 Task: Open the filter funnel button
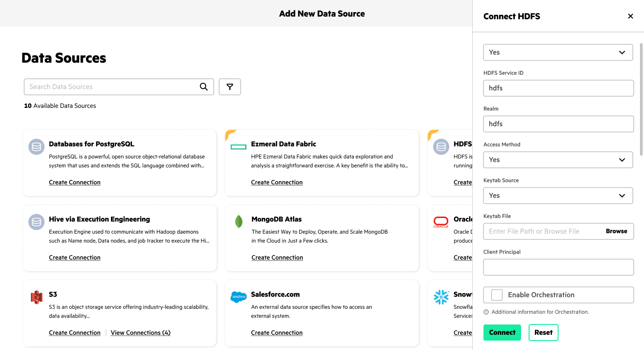230,87
